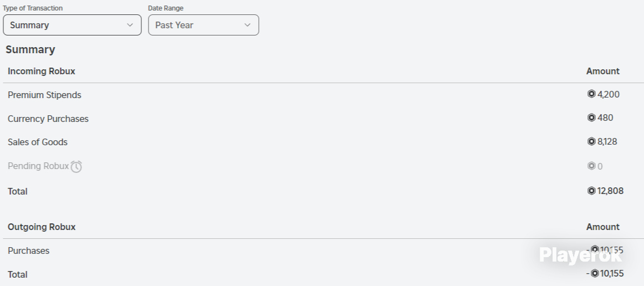Click the greyed Robux icon beside pending 0
This screenshot has width=644, height=286.
[x=591, y=166]
